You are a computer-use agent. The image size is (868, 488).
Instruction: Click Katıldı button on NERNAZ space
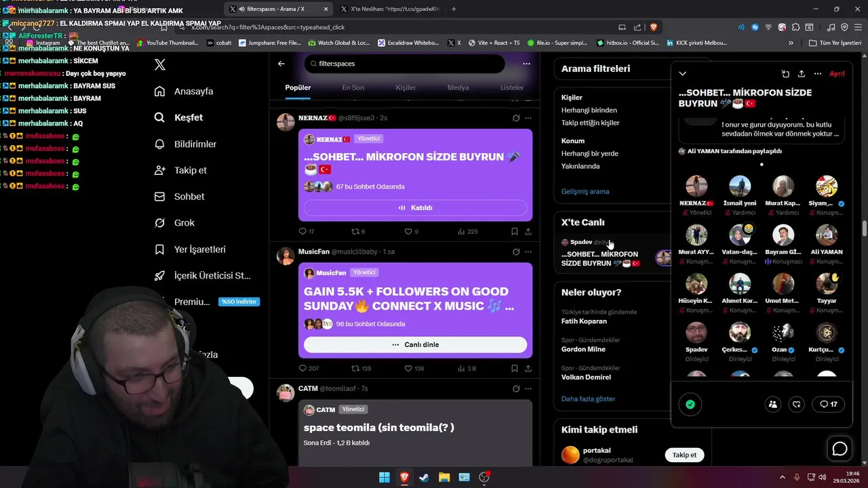pos(415,207)
